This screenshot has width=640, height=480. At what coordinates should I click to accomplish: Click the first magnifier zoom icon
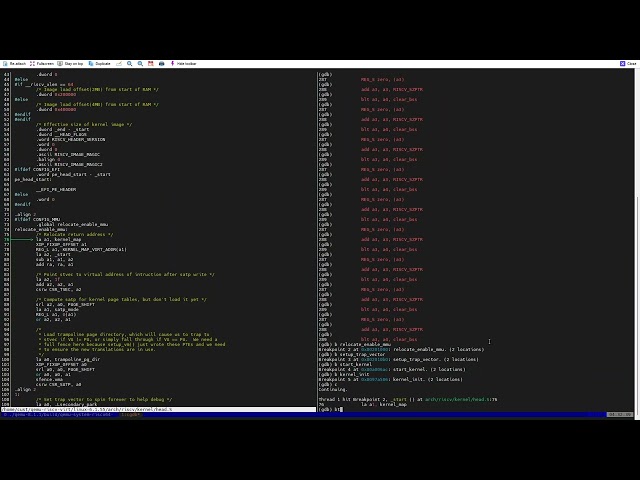tap(129, 64)
